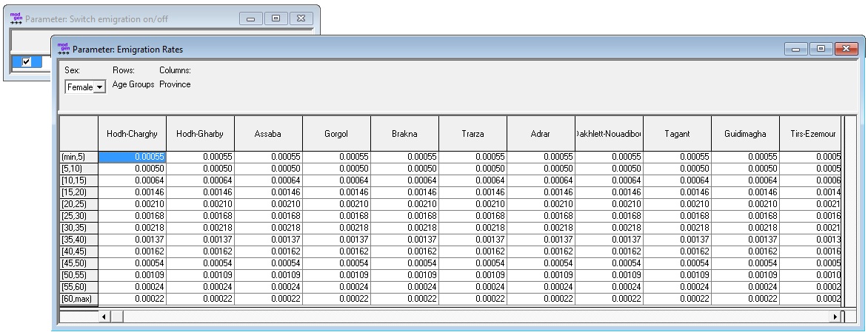868x335 pixels.
Task: Click the Assaba column header
Action: 268,133
